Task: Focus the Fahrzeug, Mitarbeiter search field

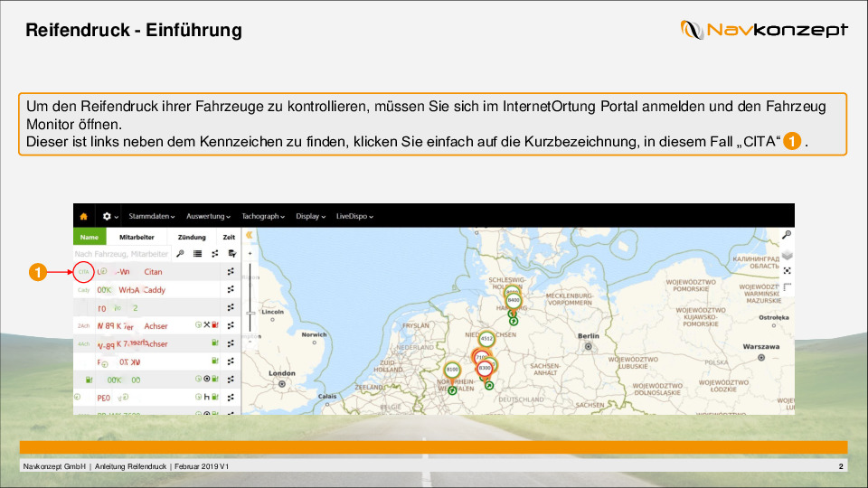Action: coord(122,254)
